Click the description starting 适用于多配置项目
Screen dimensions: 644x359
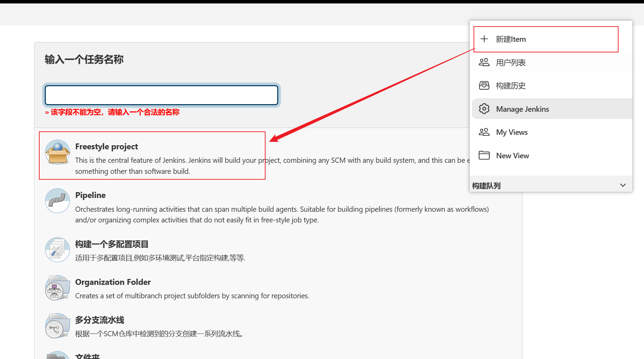click(160, 258)
